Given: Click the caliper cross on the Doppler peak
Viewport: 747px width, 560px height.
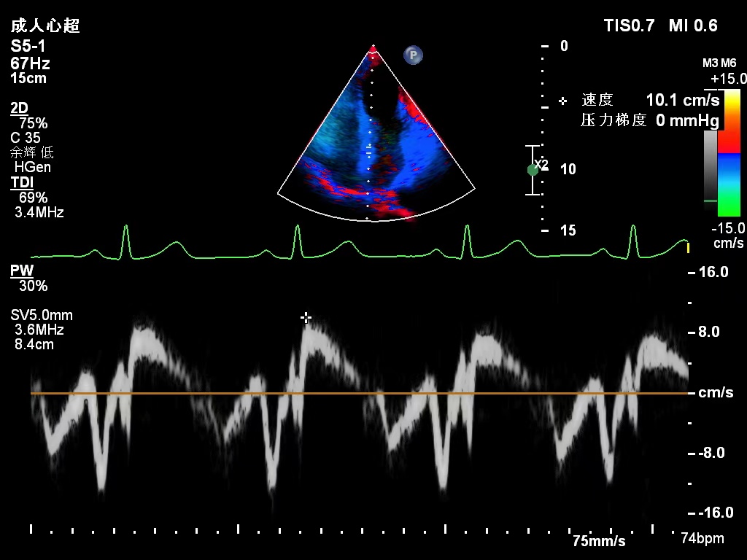Looking at the screenshot, I should (306, 317).
